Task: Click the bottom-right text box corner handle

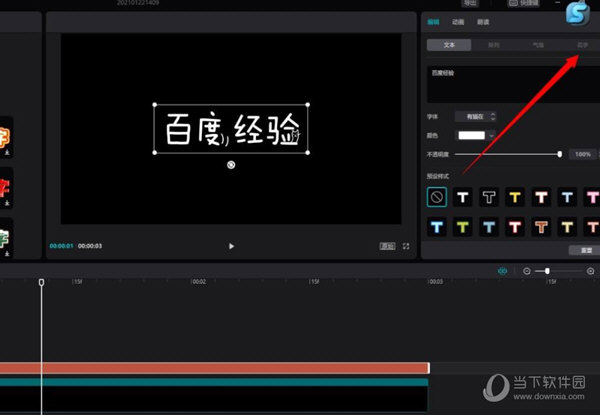Action: point(308,153)
